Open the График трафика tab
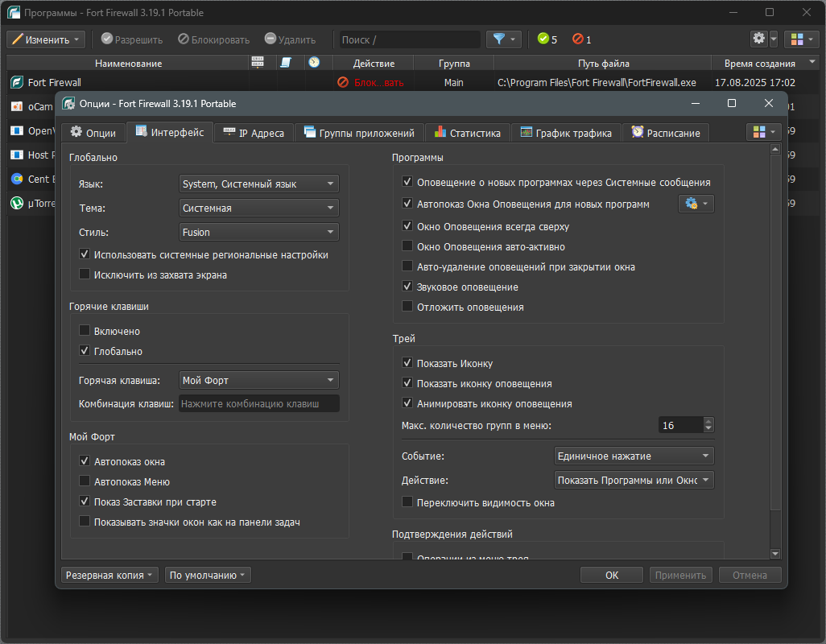826x644 pixels. [566, 133]
